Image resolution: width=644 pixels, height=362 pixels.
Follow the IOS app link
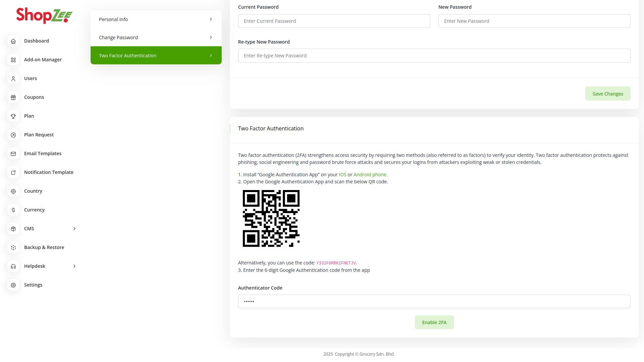pos(342,175)
